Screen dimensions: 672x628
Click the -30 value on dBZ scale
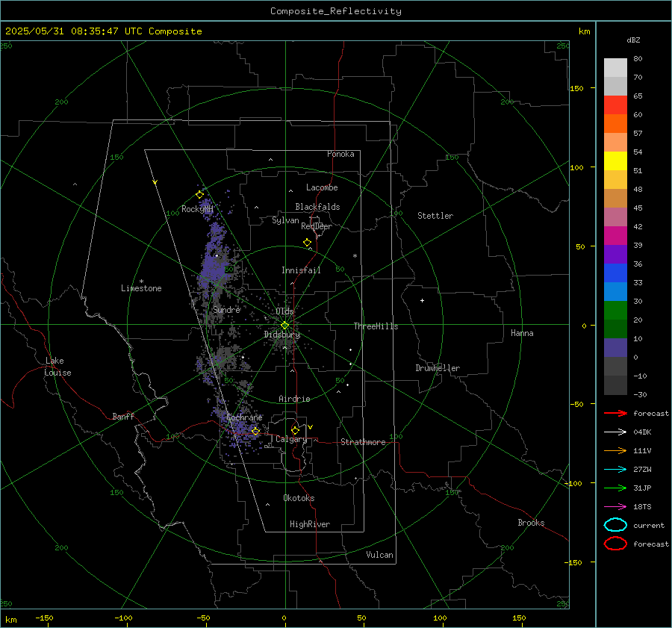[641, 394]
